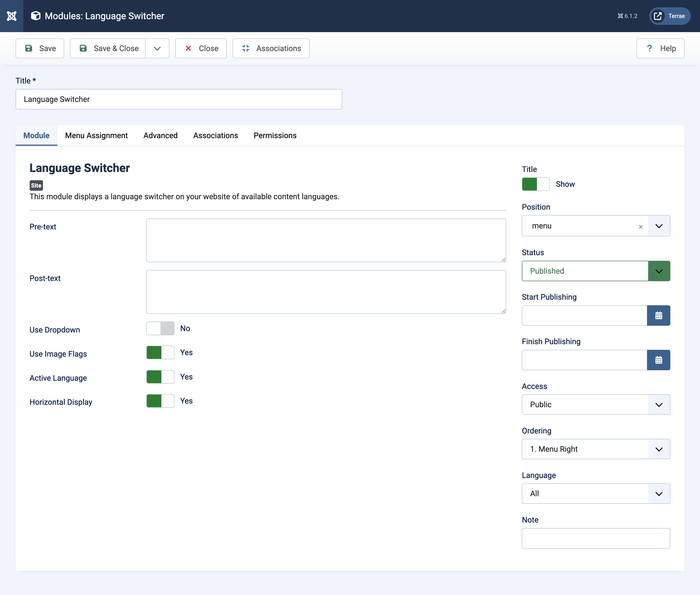This screenshot has width=700, height=595.
Task: Toggle the Horizontal Display switch
Action: coord(160,401)
